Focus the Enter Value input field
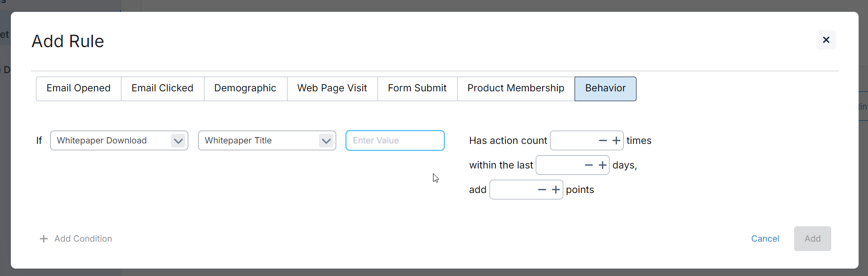The image size is (868, 276). [x=395, y=140]
